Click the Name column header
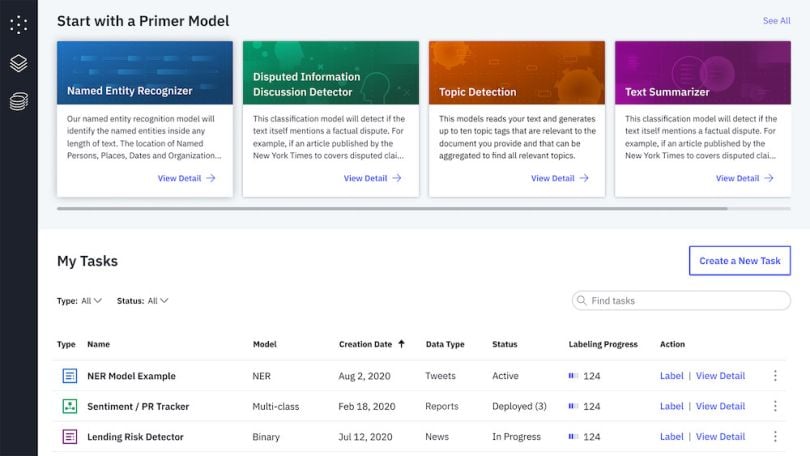The height and width of the screenshot is (456, 810). pos(98,344)
